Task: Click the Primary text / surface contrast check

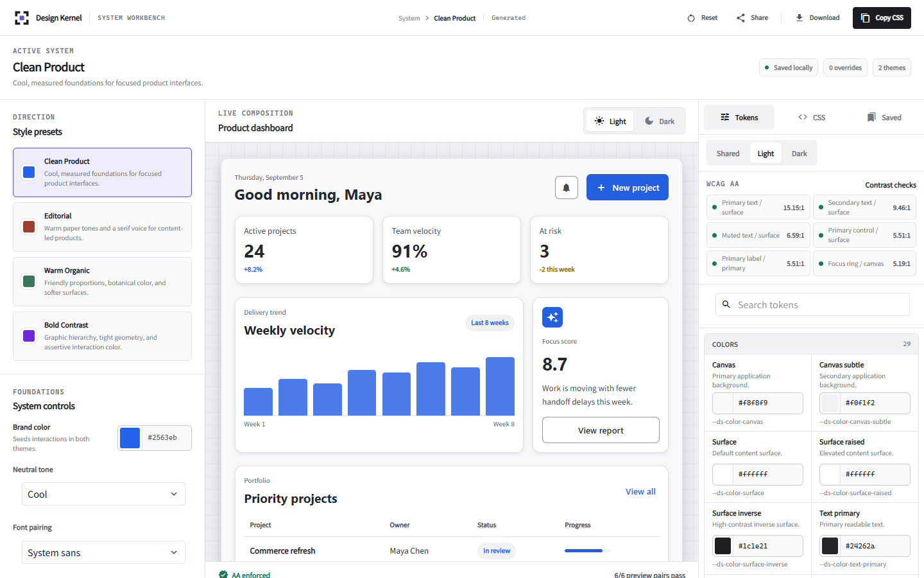Action: click(758, 207)
